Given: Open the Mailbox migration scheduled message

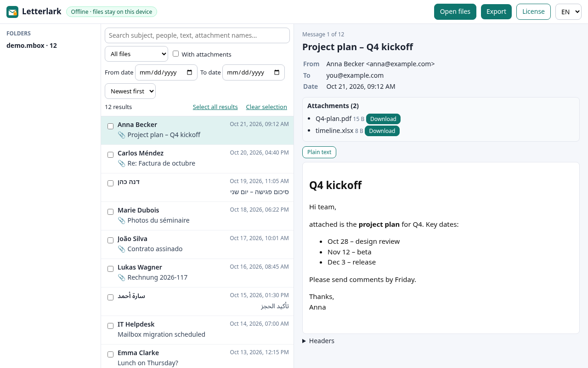Looking at the screenshot, I should 197,330.
